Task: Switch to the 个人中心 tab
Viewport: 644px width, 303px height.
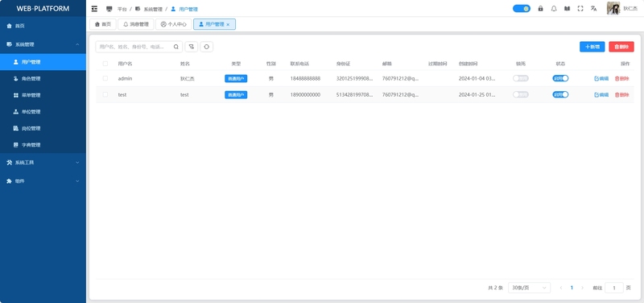Action: click(x=173, y=24)
